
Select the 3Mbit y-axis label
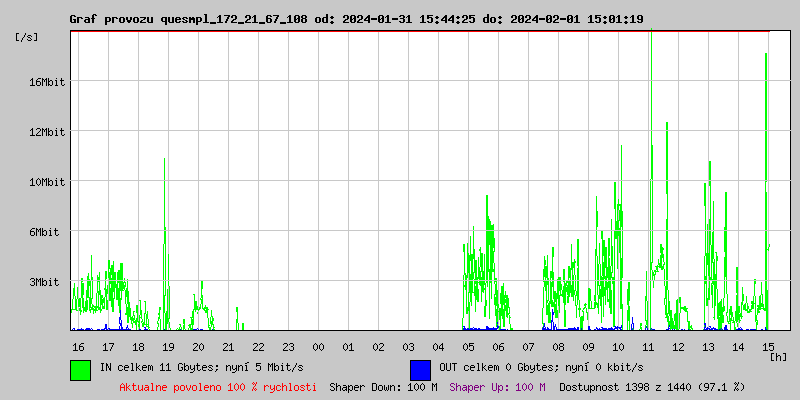pos(46,282)
